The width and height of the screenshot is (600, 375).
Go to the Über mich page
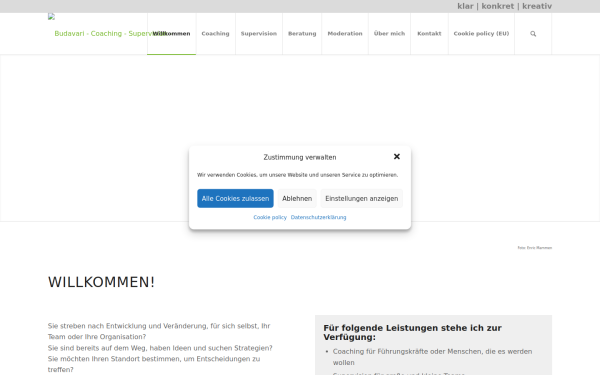coord(389,34)
